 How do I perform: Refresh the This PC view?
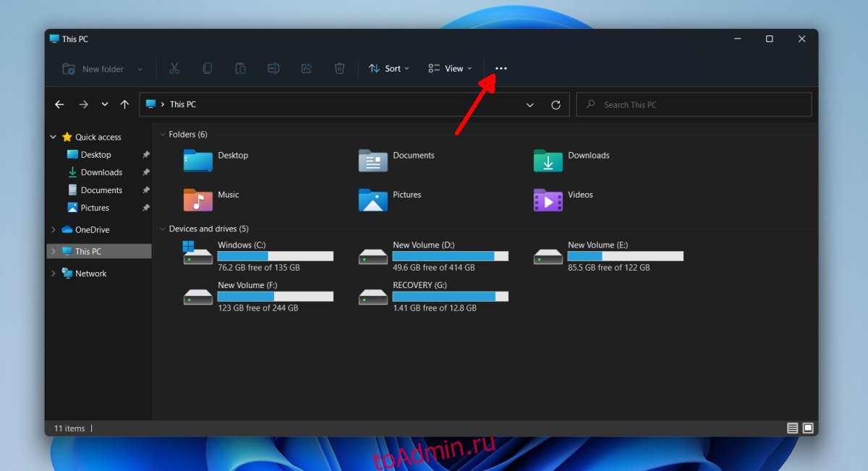[x=556, y=105]
